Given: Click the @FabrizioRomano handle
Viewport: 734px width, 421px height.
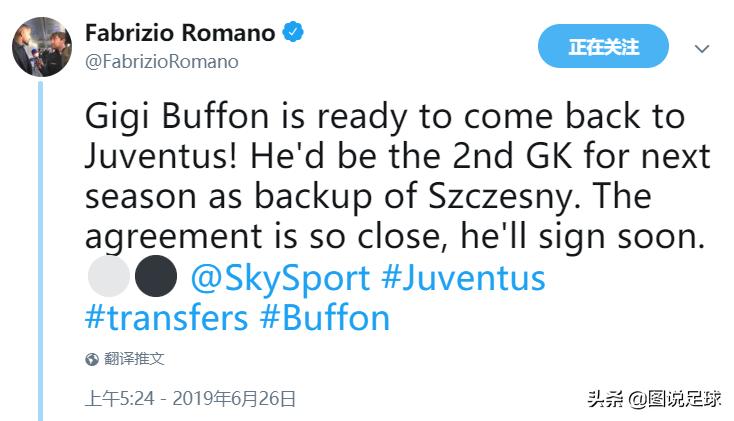Looking at the screenshot, I should 162,61.
